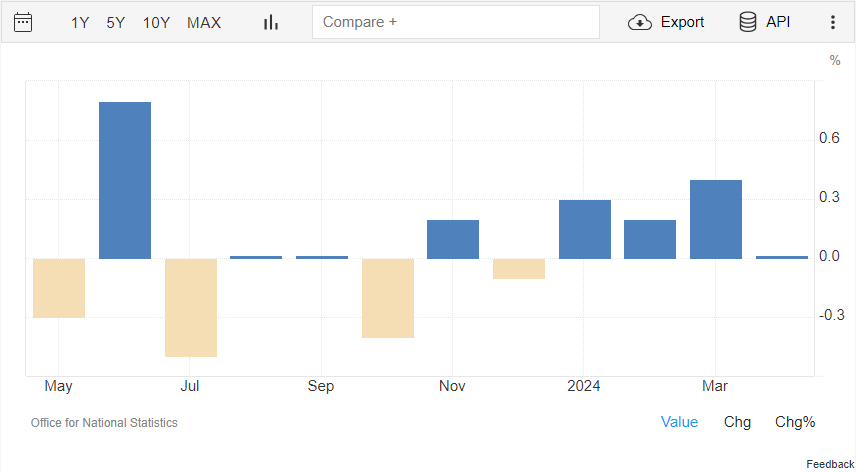The image size is (858, 472).
Task: Toggle to Value display mode
Action: click(679, 422)
